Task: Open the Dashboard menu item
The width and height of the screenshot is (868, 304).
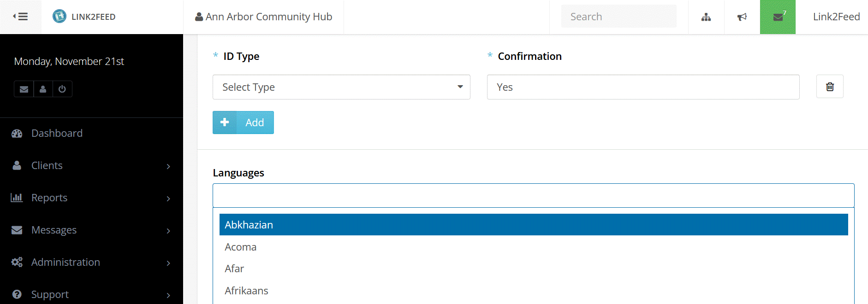Action: pyautogui.click(x=57, y=133)
